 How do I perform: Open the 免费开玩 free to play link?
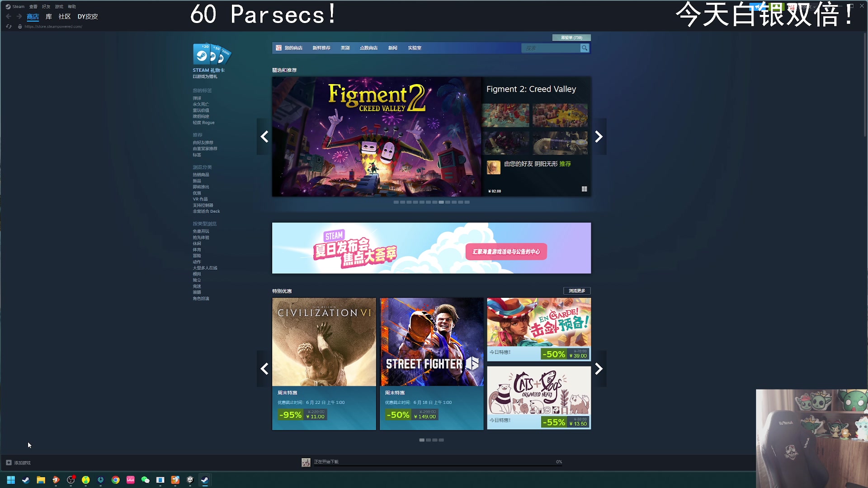pyautogui.click(x=201, y=231)
